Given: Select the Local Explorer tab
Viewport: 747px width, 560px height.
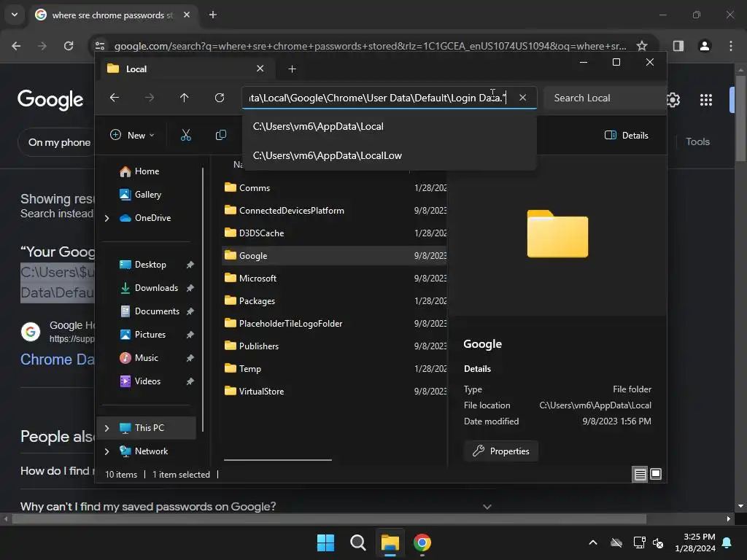Looking at the screenshot, I should click(186, 69).
